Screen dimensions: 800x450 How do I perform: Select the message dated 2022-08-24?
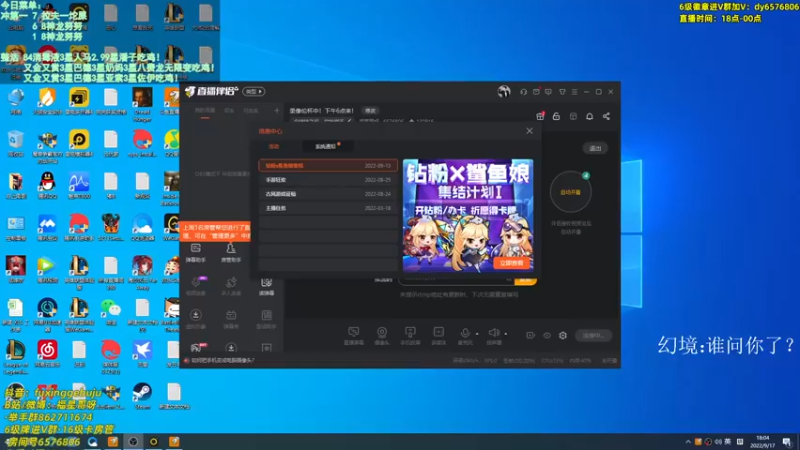click(328, 194)
